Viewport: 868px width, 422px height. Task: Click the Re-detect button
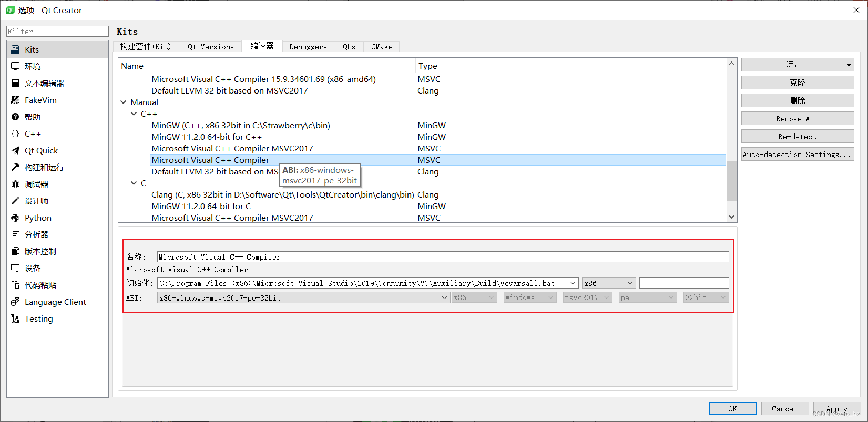pos(798,137)
